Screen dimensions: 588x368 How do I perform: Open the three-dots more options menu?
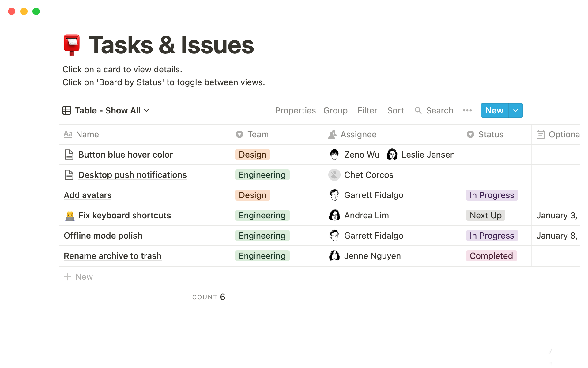pos(467,110)
